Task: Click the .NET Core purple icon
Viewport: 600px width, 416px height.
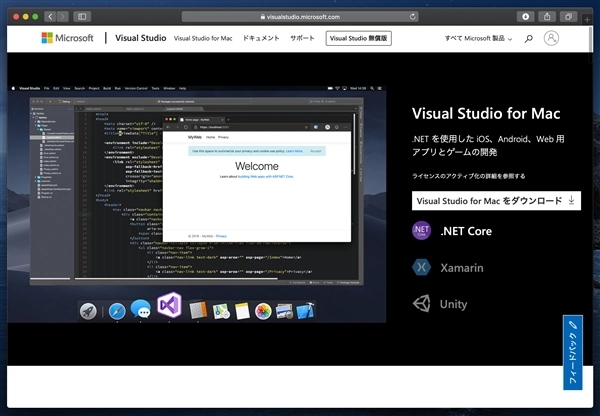Action: point(421,231)
